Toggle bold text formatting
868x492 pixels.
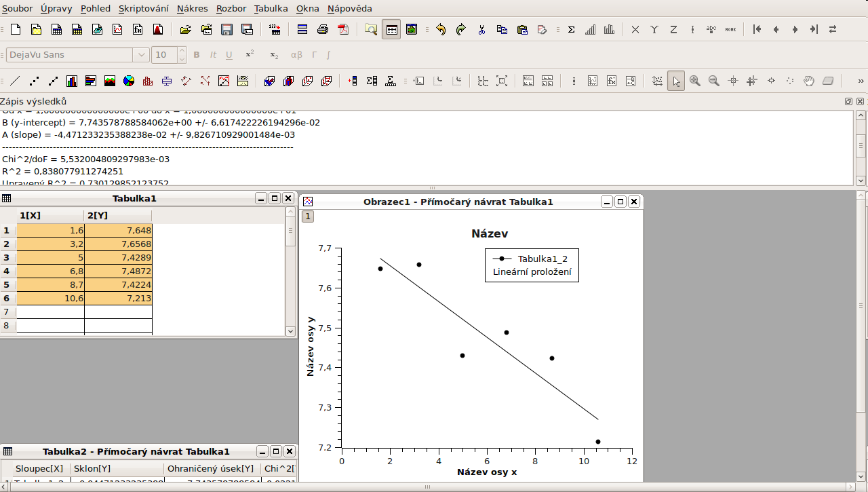197,55
